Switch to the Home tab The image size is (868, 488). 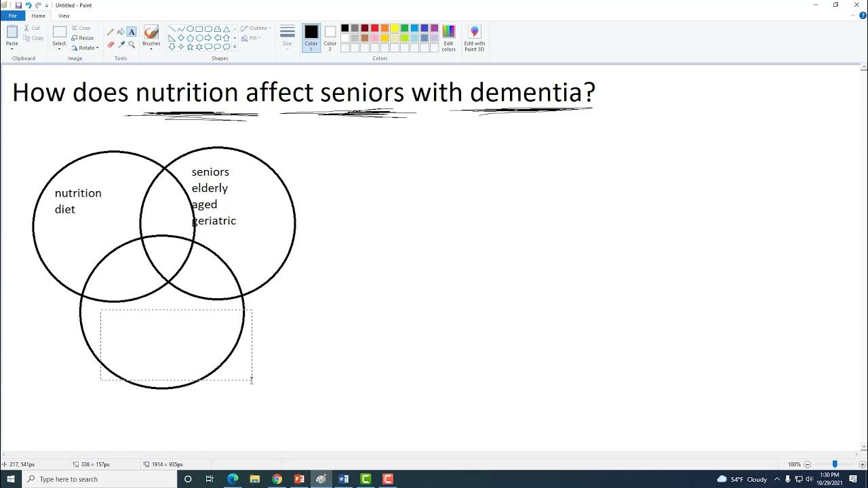tap(39, 16)
